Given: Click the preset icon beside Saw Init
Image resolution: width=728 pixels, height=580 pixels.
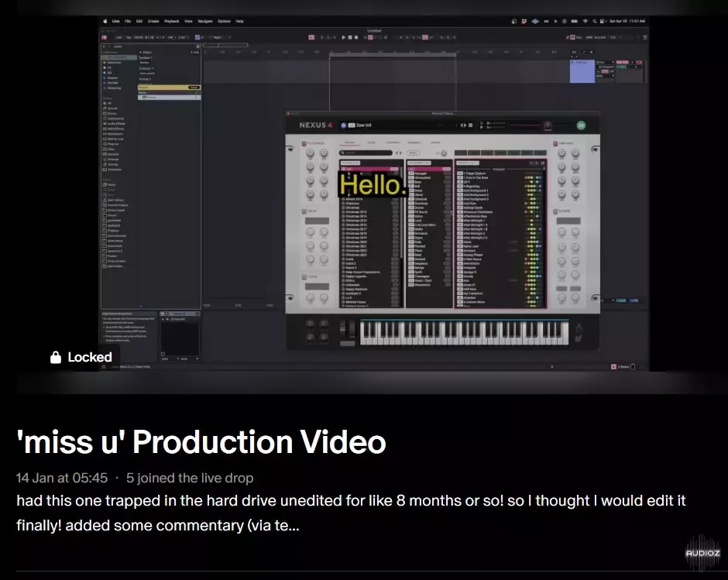Looking at the screenshot, I should point(344,125).
